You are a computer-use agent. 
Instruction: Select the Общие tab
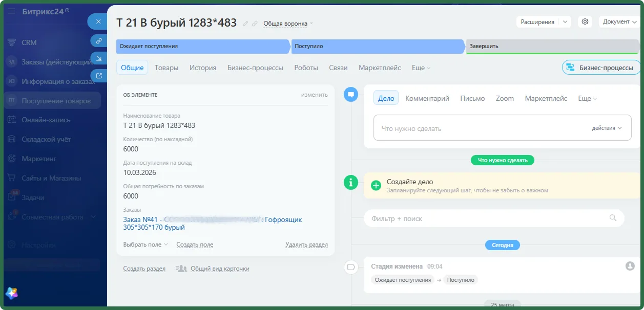click(x=132, y=68)
